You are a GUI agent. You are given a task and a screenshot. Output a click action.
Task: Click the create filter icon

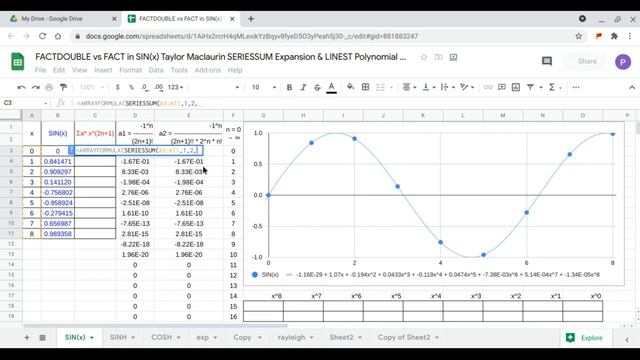[530, 87]
